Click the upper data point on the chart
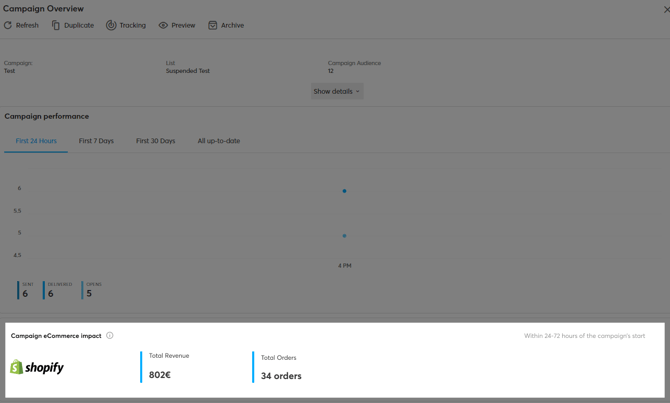Screen dimensions: 670x403 tap(344, 191)
